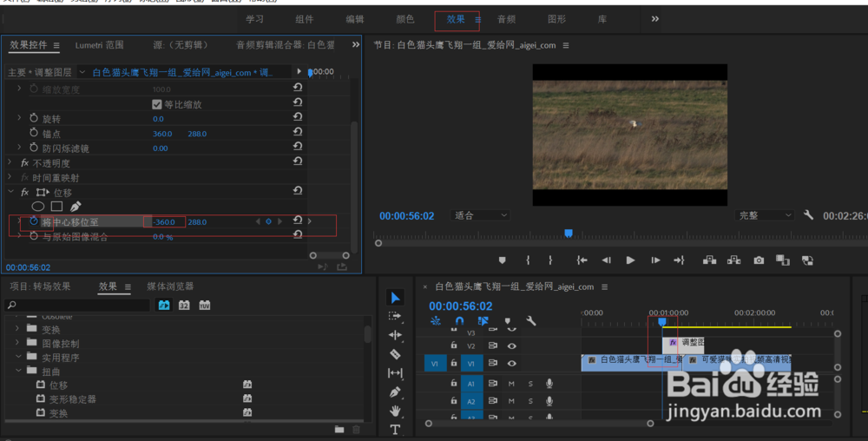868x441 pixels.
Task: Select the Selection tool arrow
Action: click(395, 298)
